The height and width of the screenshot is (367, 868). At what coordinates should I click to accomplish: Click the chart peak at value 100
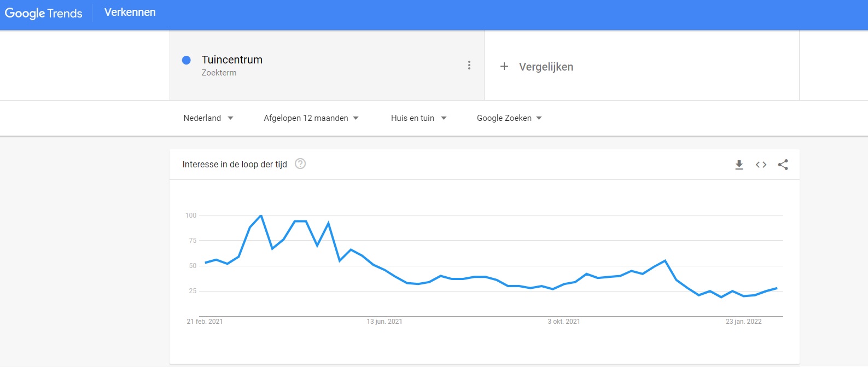(261, 215)
